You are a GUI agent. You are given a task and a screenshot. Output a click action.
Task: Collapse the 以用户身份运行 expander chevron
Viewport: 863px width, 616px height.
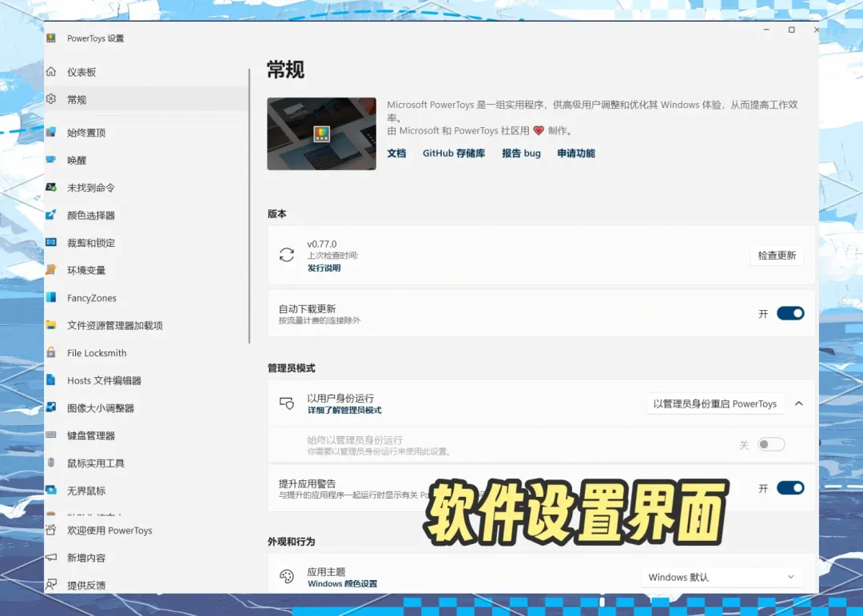click(798, 403)
